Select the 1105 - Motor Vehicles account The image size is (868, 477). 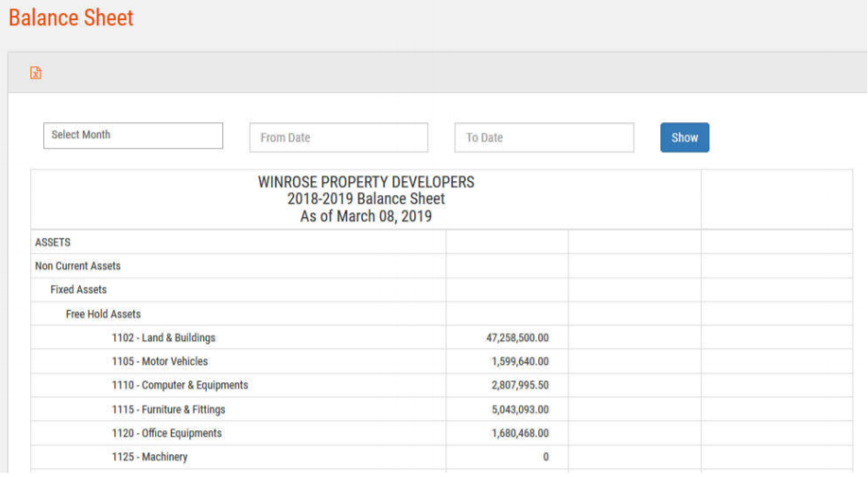pyautogui.click(x=160, y=362)
